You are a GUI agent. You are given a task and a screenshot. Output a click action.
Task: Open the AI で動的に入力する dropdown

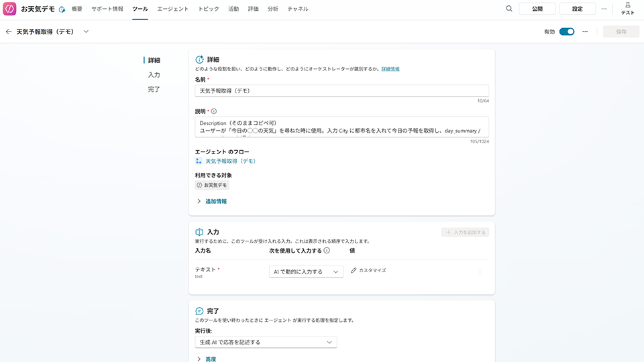point(306,271)
